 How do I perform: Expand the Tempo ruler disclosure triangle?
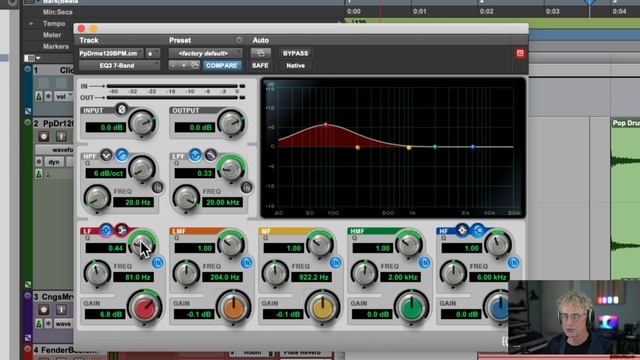(x=31, y=24)
